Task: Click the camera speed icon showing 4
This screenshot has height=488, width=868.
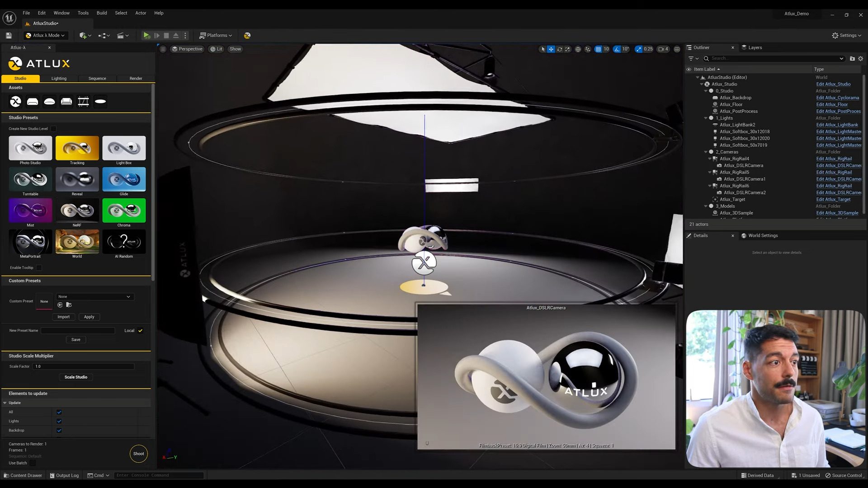Action: point(663,49)
